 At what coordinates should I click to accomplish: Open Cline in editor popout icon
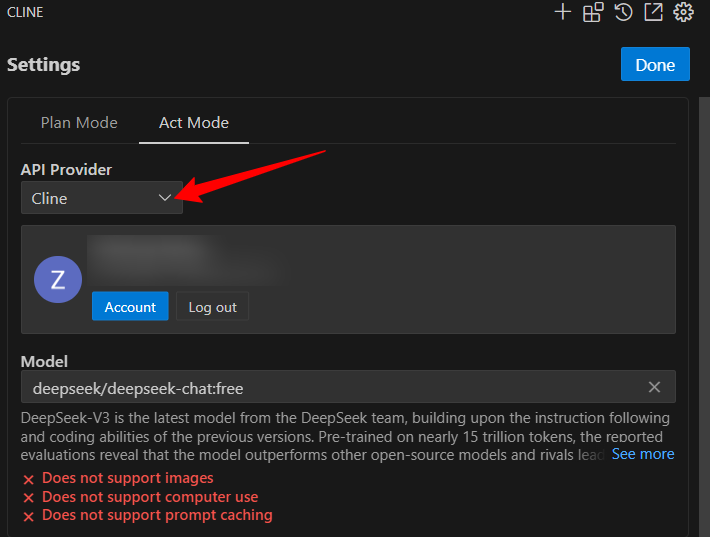(653, 12)
